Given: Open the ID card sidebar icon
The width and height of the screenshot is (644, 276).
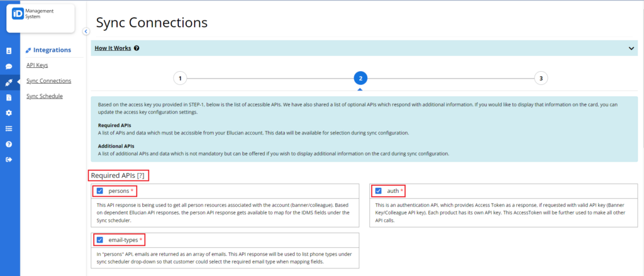Looking at the screenshot, I should [x=9, y=51].
